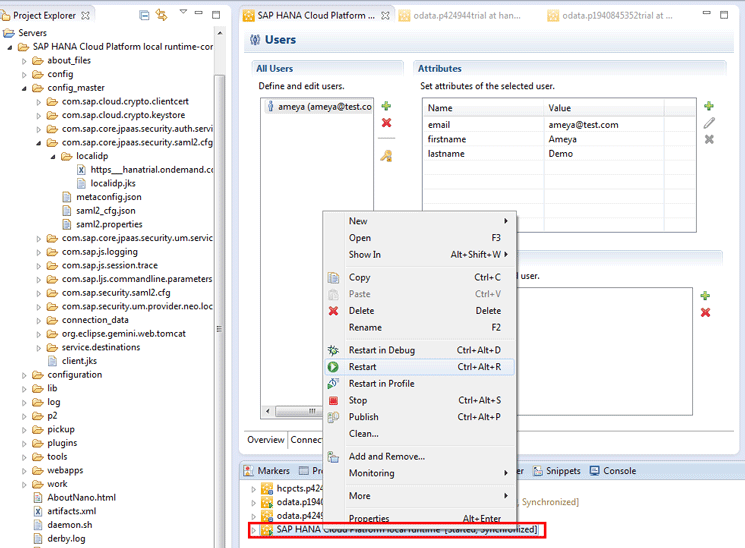This screenshot has height=548, width=745.
Task: Switch to the Snippets view tab
Action: pos(557,471)
